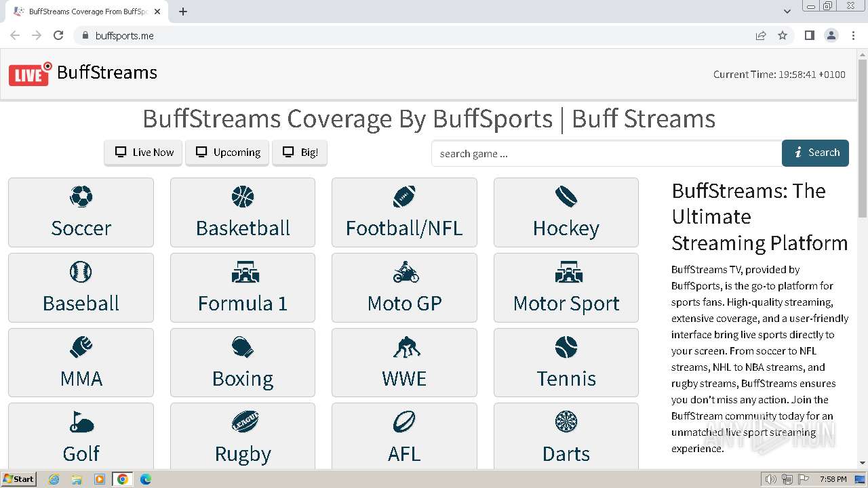Bookmark this page with star
Screen dimensions: 868x488
tap(783, 35)
